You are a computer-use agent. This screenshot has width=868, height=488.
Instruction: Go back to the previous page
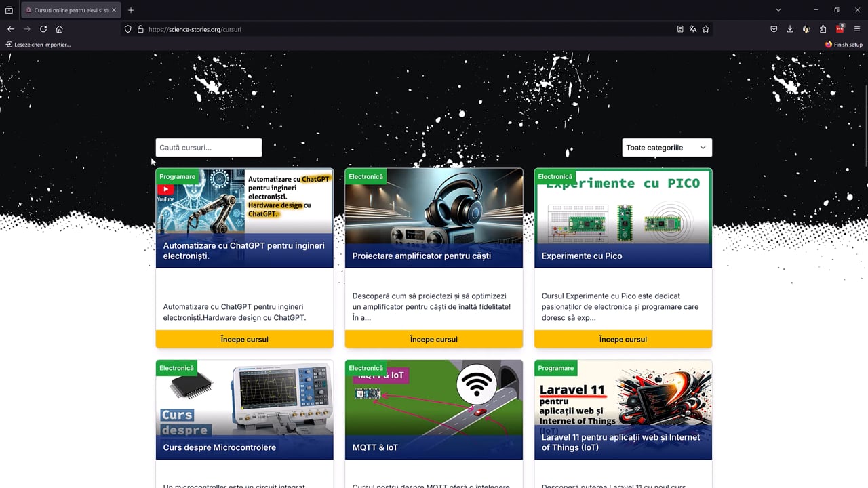[x=10, y=29]
